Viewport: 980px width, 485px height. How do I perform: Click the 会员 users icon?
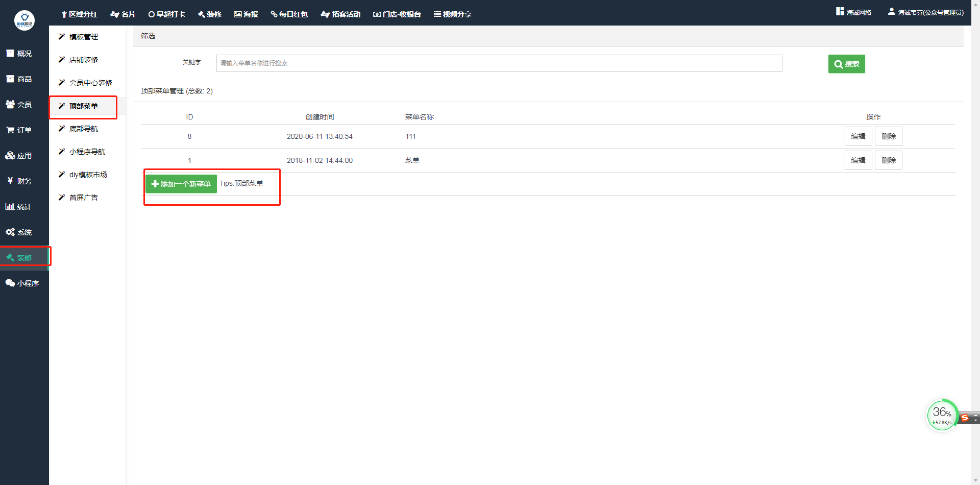click(x=10, y=104)
